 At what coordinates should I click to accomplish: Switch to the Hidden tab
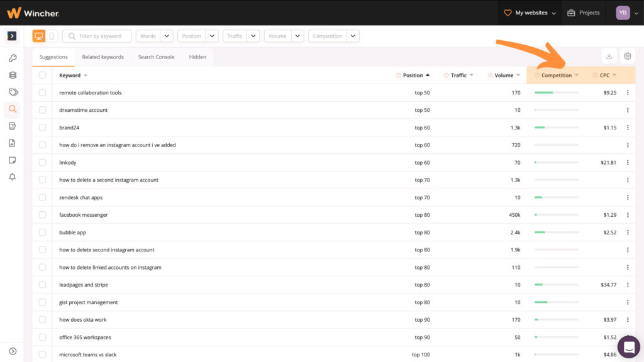coord(197,57)
